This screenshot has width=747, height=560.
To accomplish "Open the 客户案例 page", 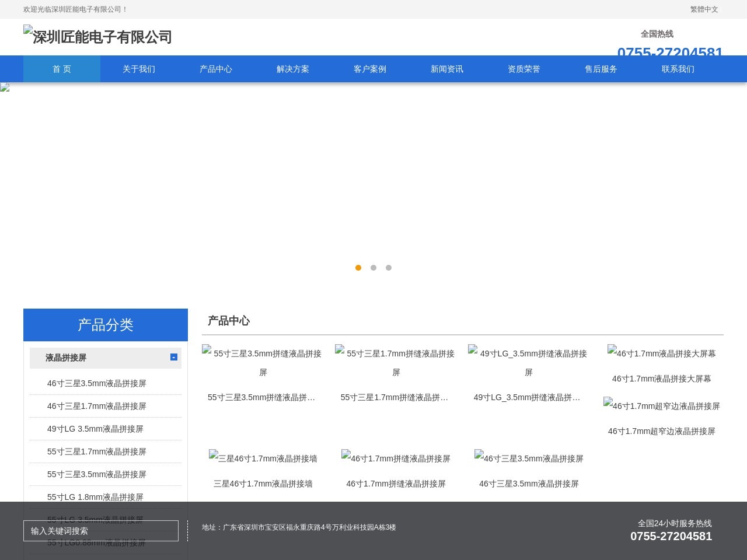I will (x=369, y=69).
